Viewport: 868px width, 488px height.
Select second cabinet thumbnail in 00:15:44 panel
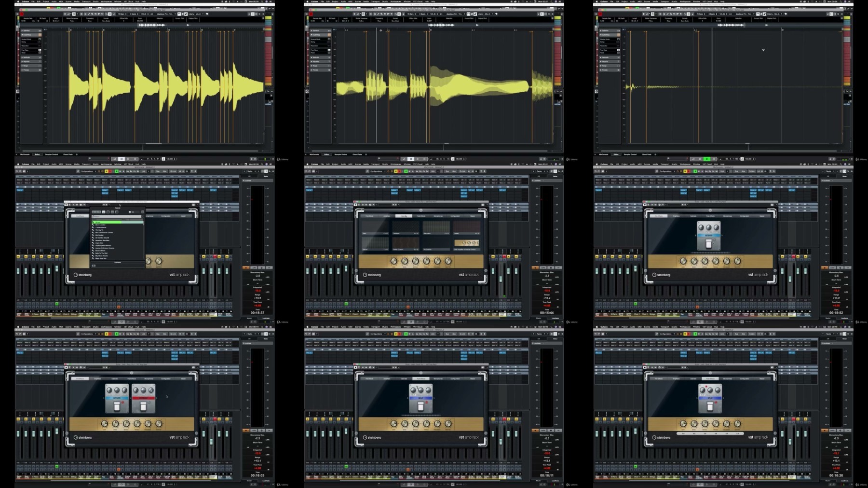pyautogui.click(x=406, y=227)
